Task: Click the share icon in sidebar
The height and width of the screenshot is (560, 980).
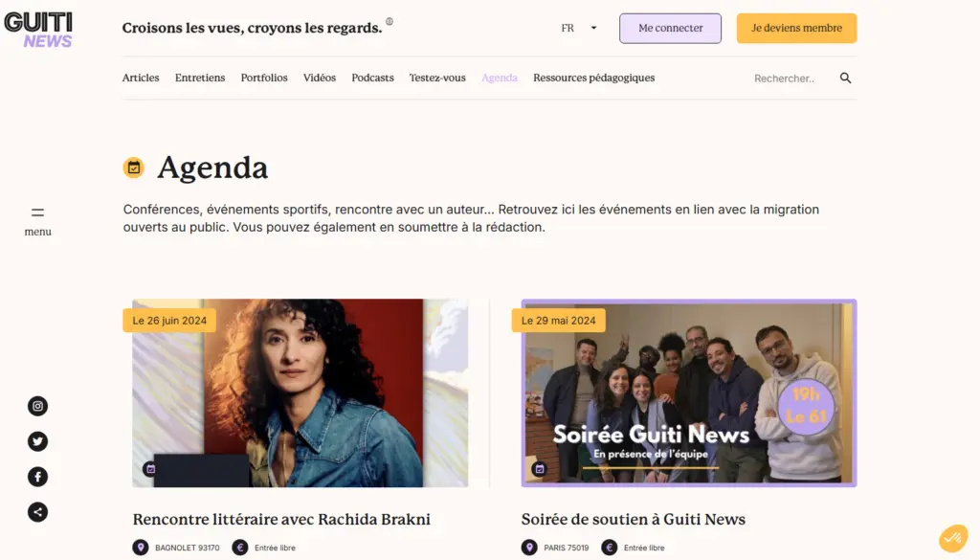Action: (37, 512)
